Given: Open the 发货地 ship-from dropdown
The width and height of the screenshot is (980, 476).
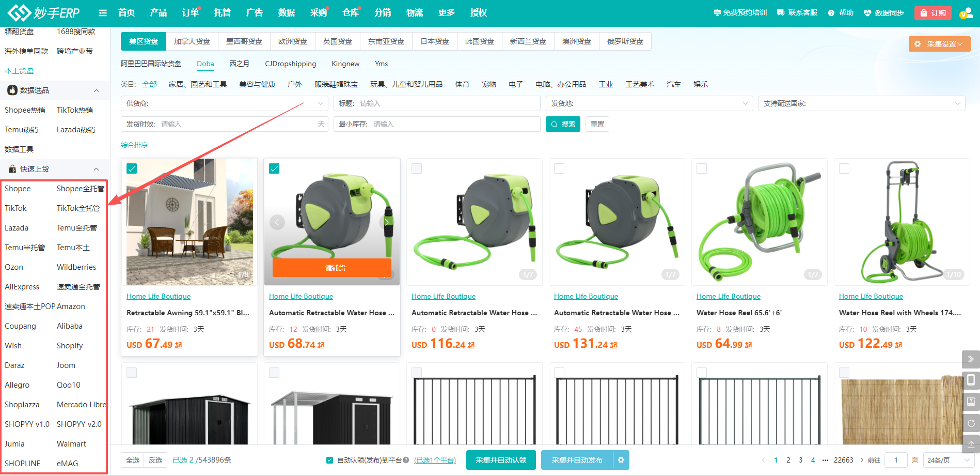Looking at the screenshot, I should tap(649, 103).
